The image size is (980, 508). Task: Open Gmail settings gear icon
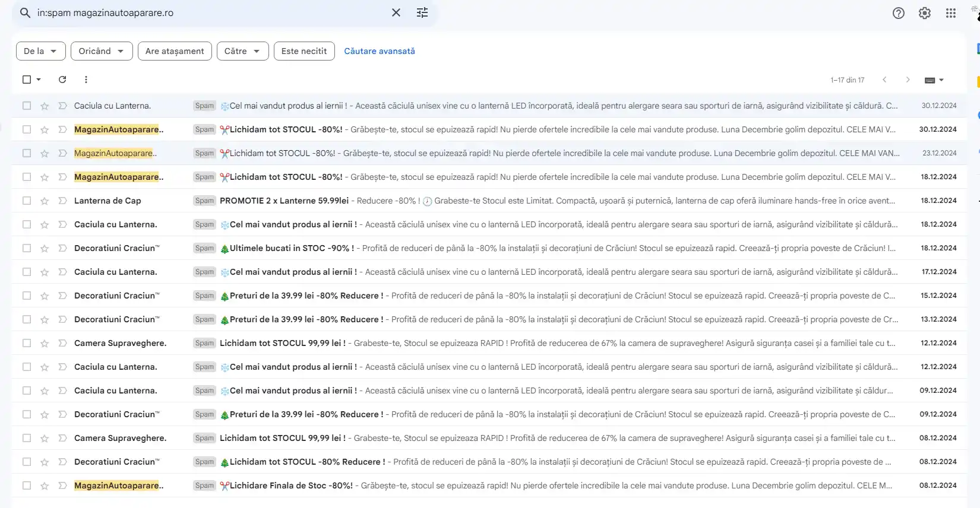925,13
